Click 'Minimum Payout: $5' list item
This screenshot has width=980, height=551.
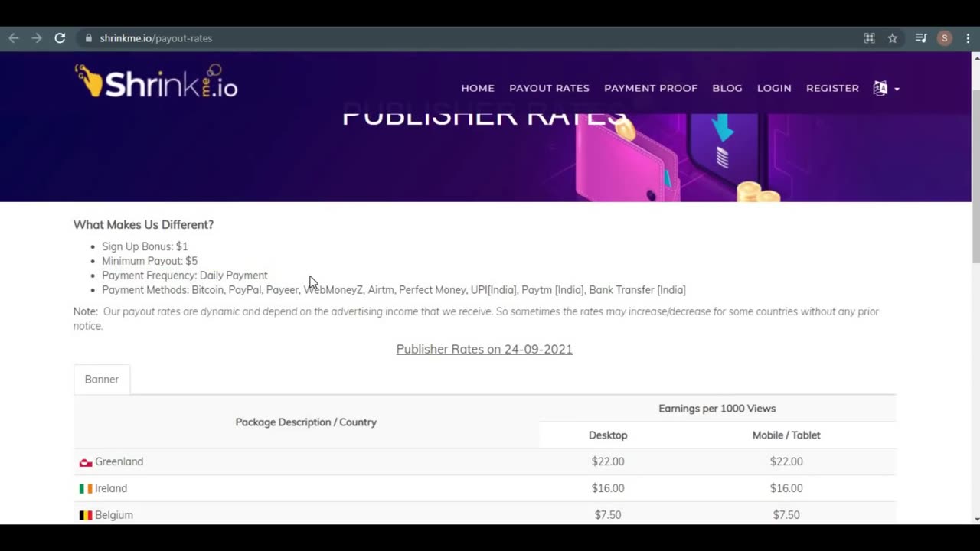[x=149, y=261]
